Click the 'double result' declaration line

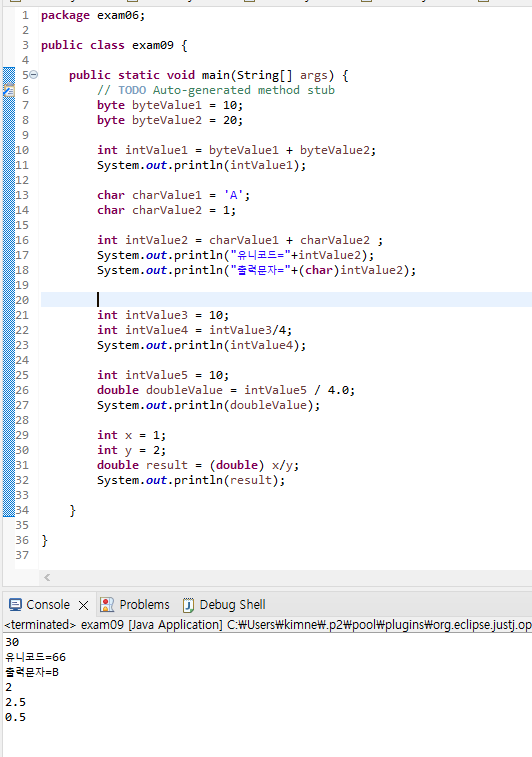pyautogui.click(x=198, y=465)
